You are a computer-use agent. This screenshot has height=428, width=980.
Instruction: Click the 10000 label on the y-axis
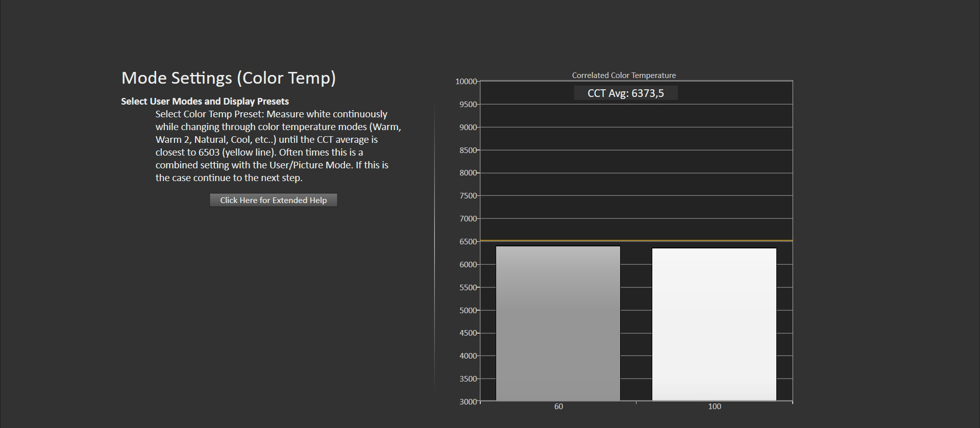tap(465, 82)
